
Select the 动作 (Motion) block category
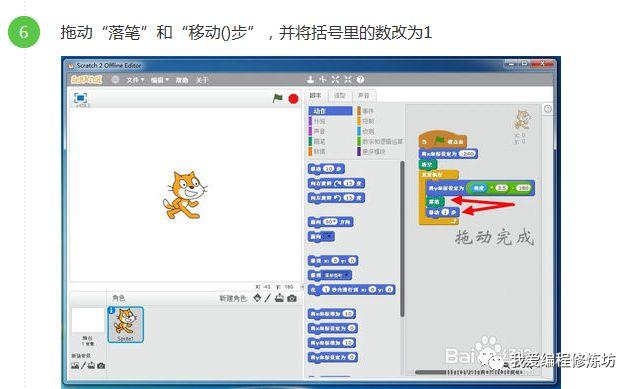coord(330,111)
